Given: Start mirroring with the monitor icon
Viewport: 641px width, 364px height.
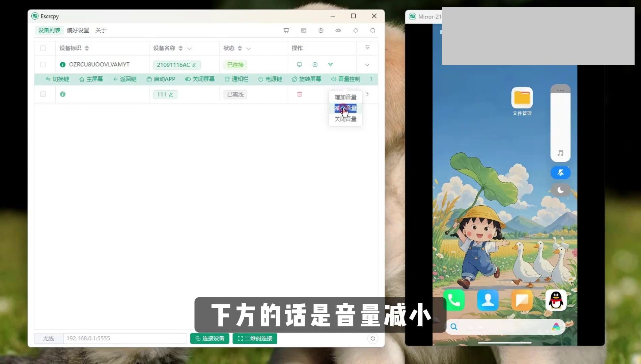Looking at the screenshot, I should coord(299,64).
